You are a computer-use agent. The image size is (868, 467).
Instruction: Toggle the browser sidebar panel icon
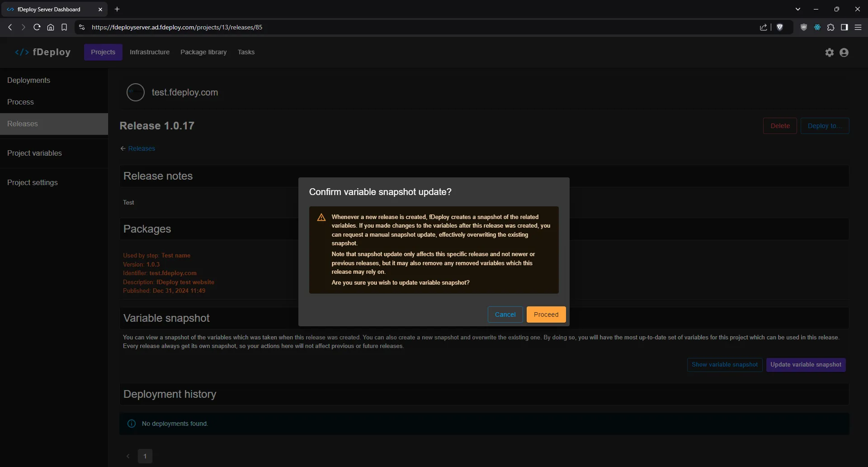click(x=844, y=27)
